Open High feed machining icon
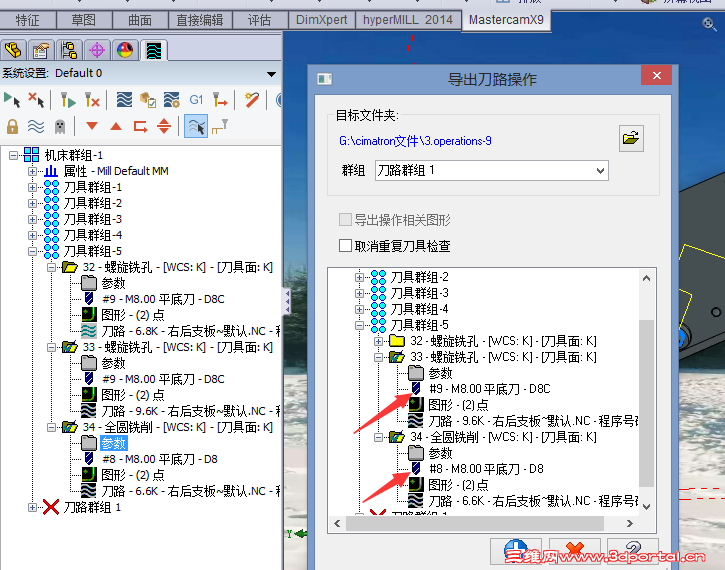Image resolution: width=725 pixels, height=570 pixels. (x=220, y=100)
